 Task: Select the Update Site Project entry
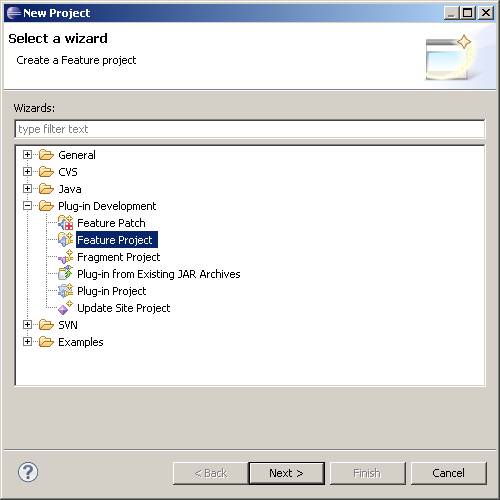pyautogui.click(x=124, y=308)
